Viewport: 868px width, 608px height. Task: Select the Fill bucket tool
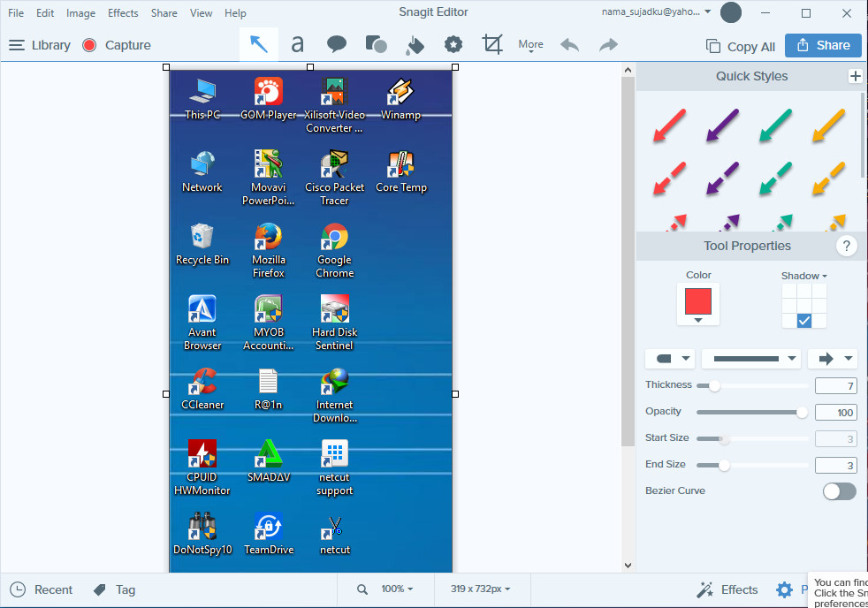415,45
